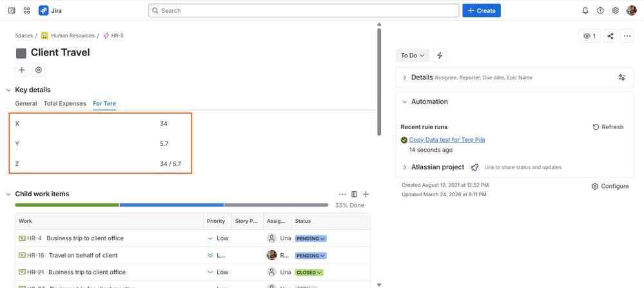Open the HR-4 PENDING status dropdown
The width and height of the screenshot is (644, 288).
pyautogui.click(x=311, y=239)
